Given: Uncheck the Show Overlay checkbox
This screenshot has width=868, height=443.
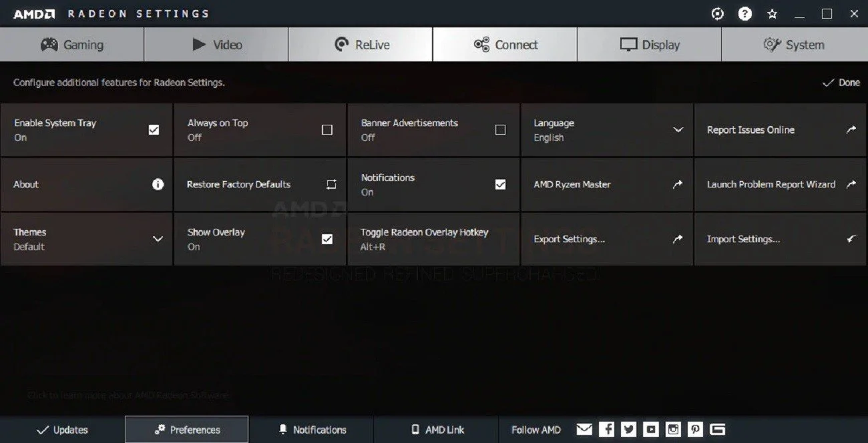Looking at the screenshot, I should 327,239.
